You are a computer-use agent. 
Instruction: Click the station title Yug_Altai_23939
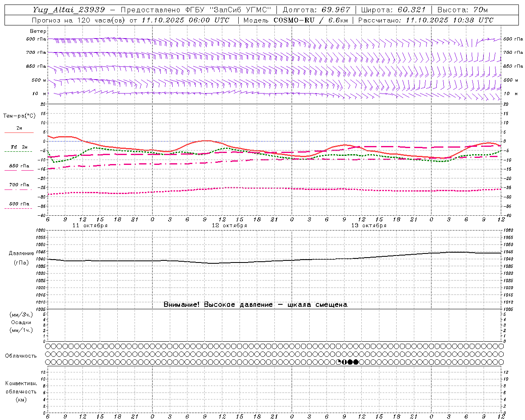pos(68,10)
